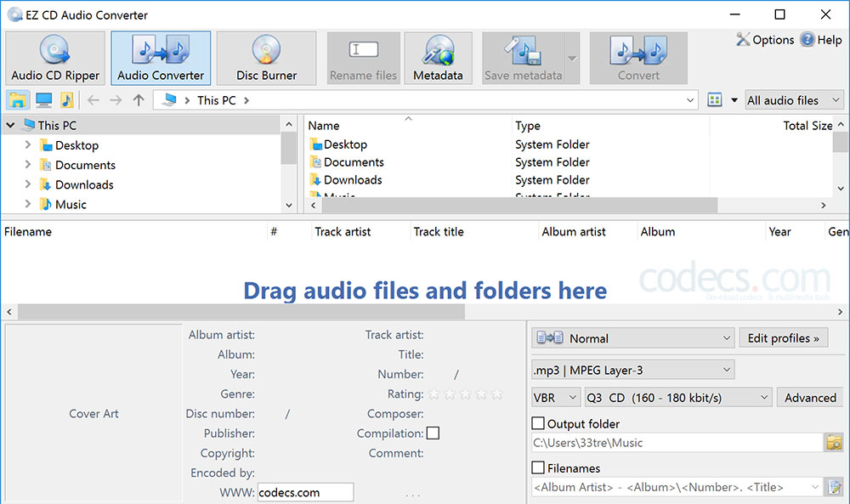Click the music note folder icon
Screen dimensions: 850x504
66,100
